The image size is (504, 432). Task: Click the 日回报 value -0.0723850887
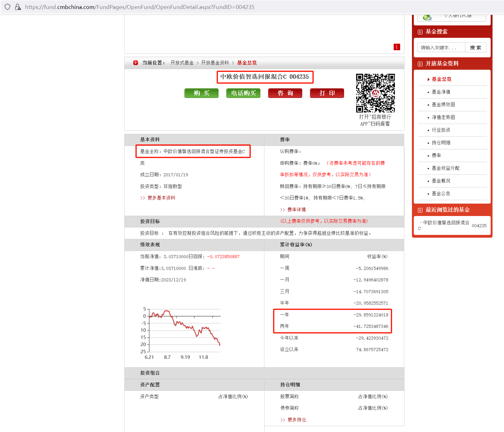(x=223, y=257)
